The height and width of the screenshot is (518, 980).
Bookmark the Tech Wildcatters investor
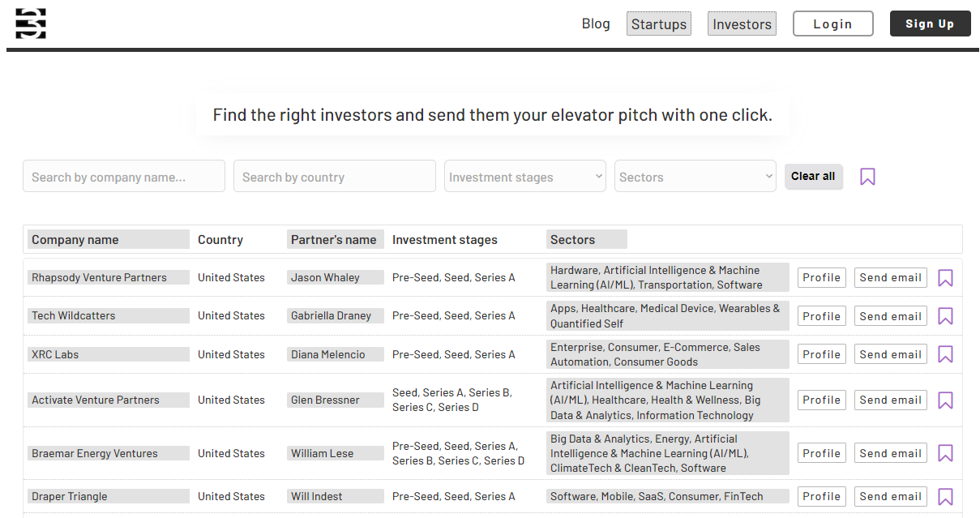tap(945, 315)
